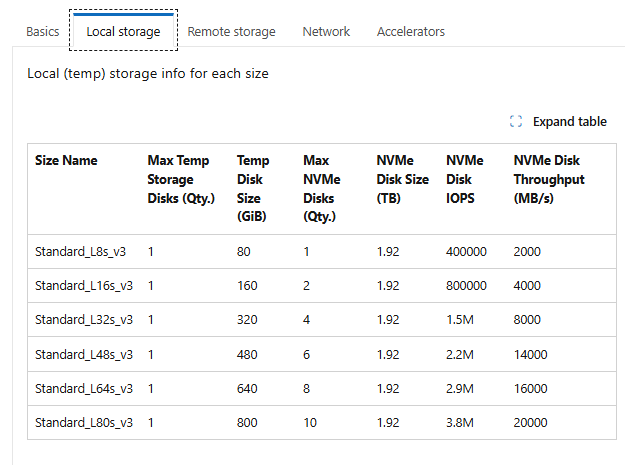
Task: Click the Expand table button
Action: click(x=558, y=122)
